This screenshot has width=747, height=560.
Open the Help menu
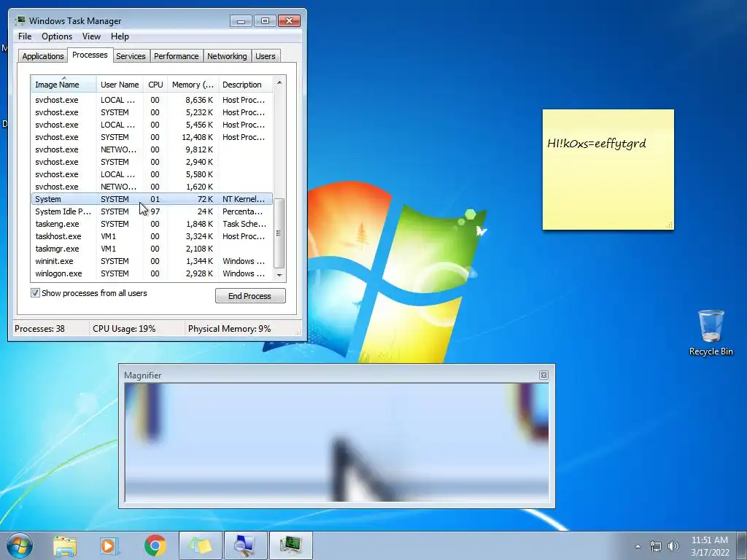click(120, 36)
